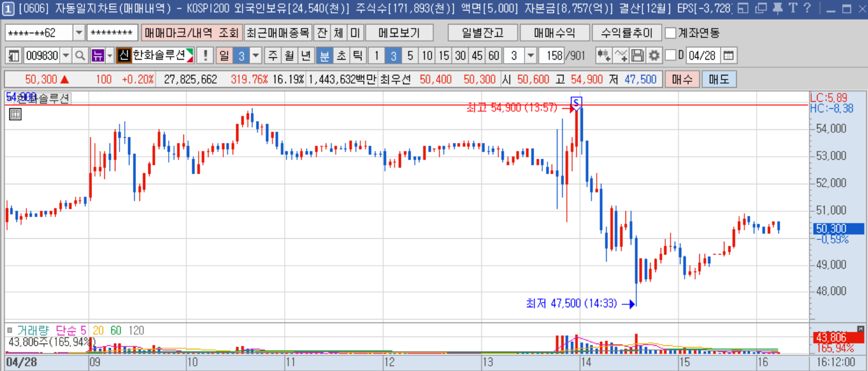Click the account password field

[112, 33]
